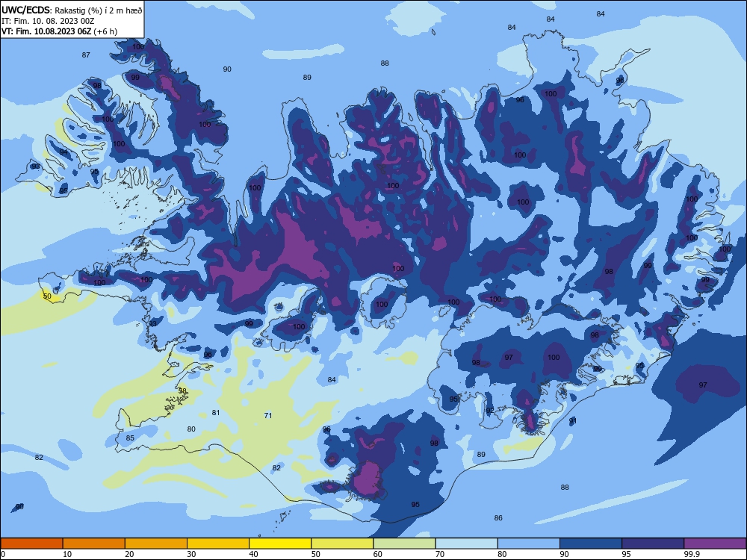Click the legend scale label 60
The height and width of the screenshot is (560, 747).
click(x=378, y=554)
